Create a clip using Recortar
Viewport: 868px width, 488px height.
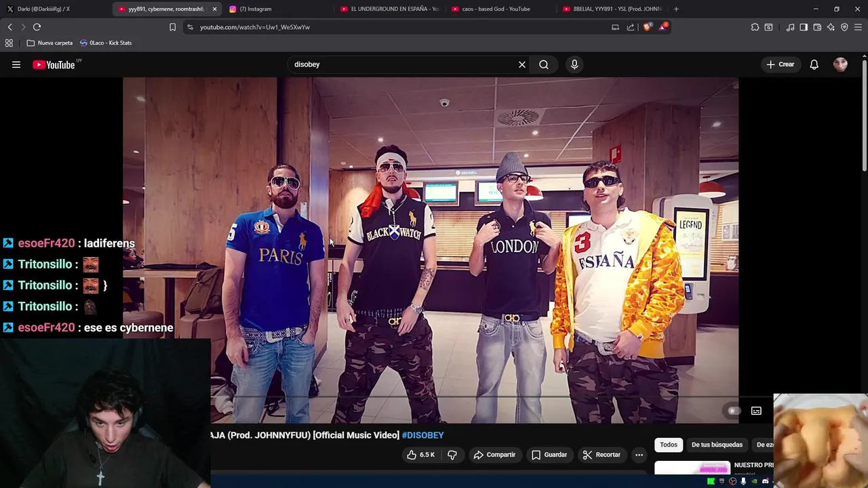(601, 455)
